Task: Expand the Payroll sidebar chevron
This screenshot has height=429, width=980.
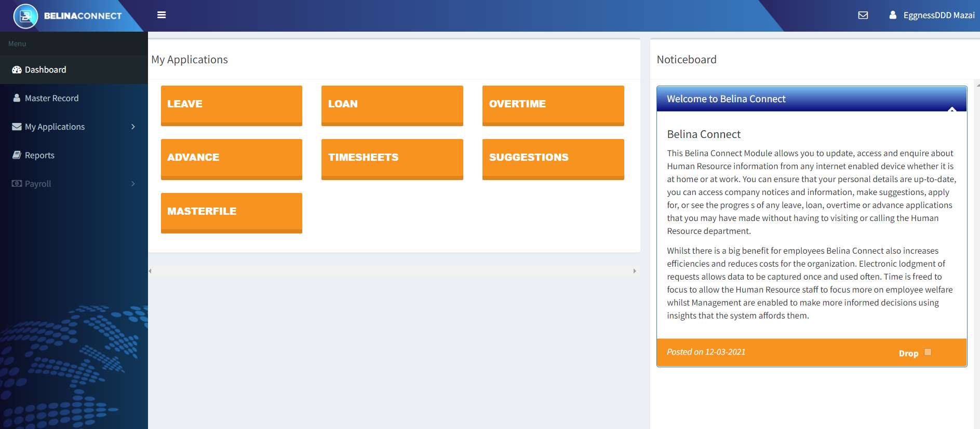Action: [x=133, y=184]
